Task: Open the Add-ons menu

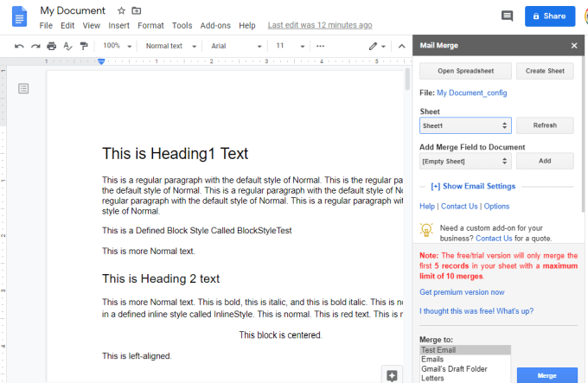Action: pyautogui.click(x=215, y=25)
